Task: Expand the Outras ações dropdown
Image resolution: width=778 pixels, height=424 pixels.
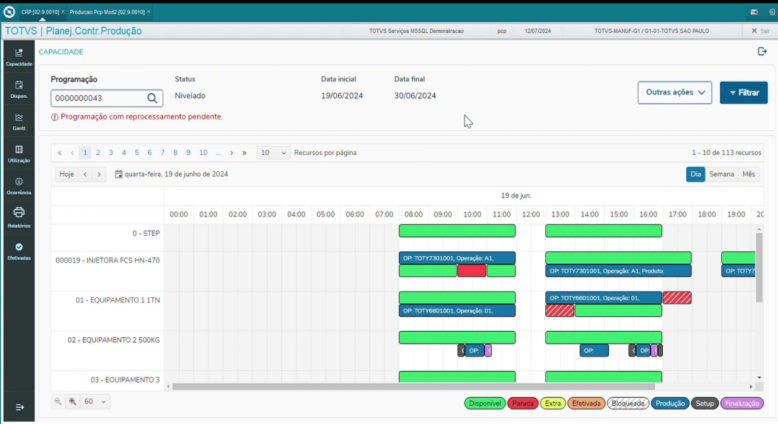Action: point(675,93)
